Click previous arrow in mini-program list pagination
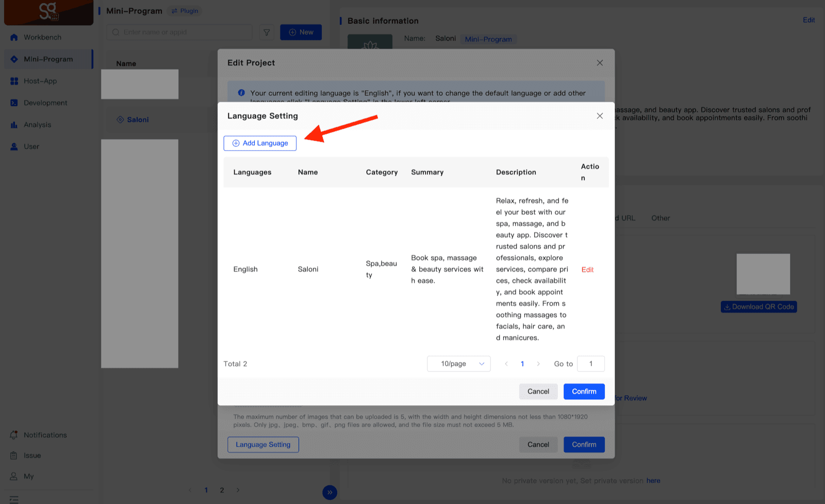 coord(190,490)
